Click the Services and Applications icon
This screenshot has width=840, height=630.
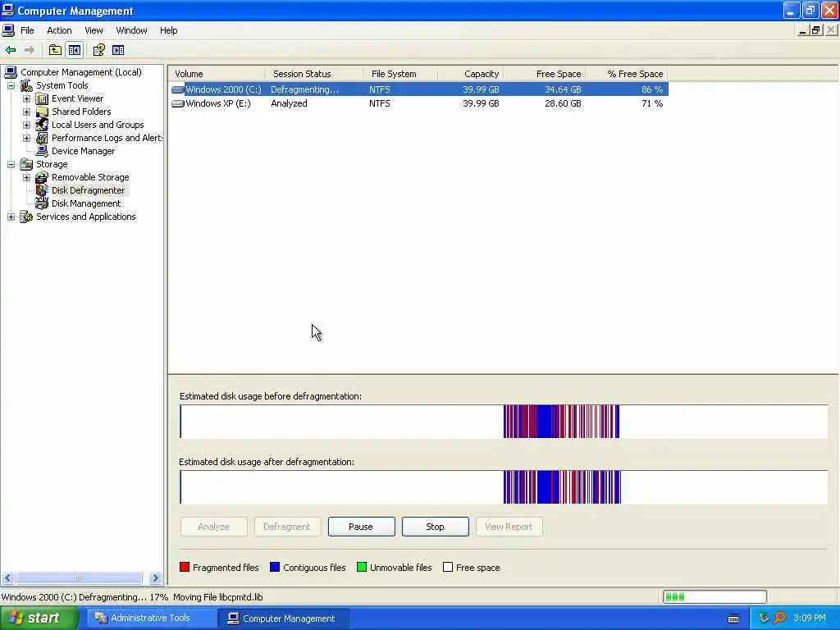coord(26,217)
